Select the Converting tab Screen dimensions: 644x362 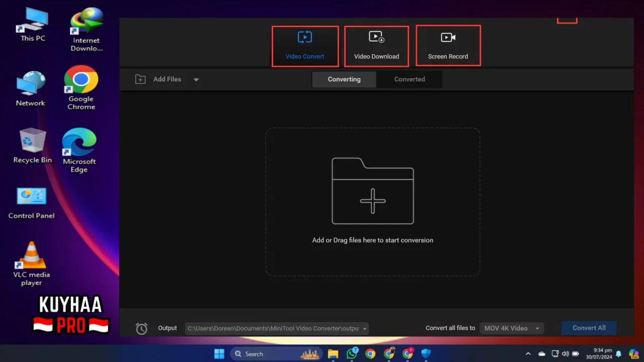tap(344, 79)
